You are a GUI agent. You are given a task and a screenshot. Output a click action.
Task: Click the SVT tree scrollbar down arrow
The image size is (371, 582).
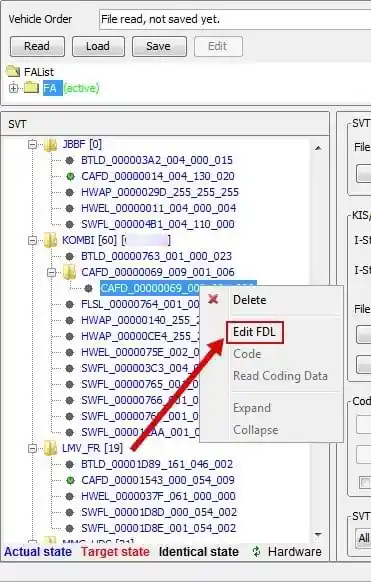[x=318, y=534]
